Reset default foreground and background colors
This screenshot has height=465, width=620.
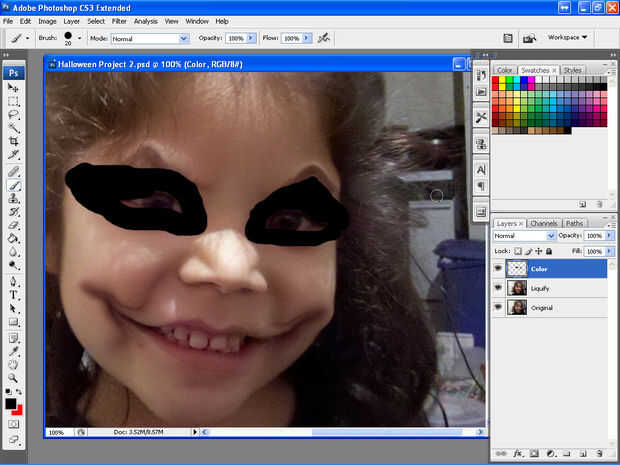(x=8, y=392)
